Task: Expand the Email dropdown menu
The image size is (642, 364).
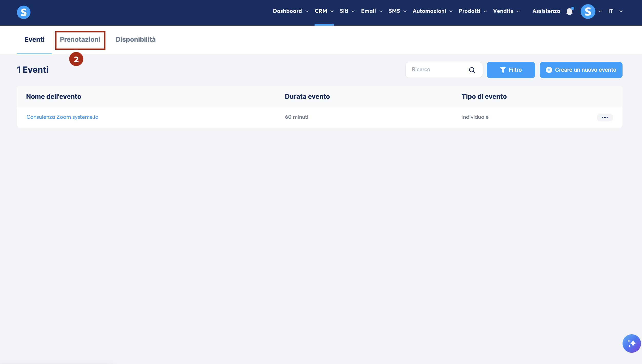Action: [x=371, y=11]
